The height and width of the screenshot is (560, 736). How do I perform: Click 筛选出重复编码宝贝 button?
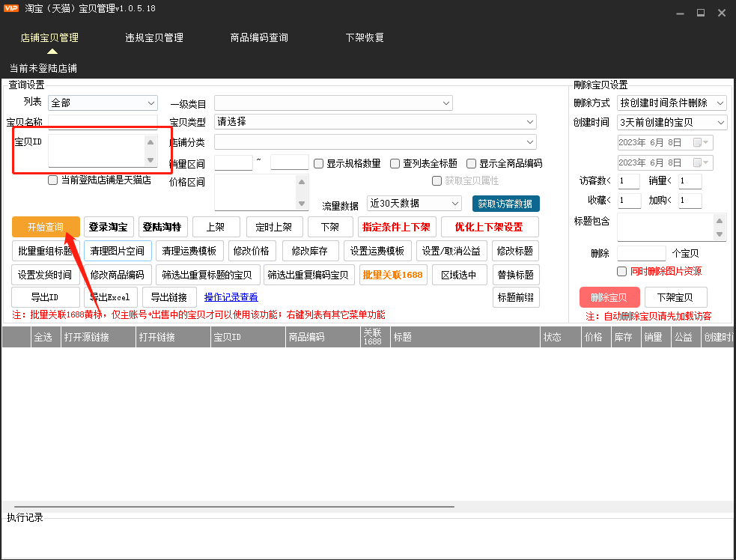tap(309, 275)
